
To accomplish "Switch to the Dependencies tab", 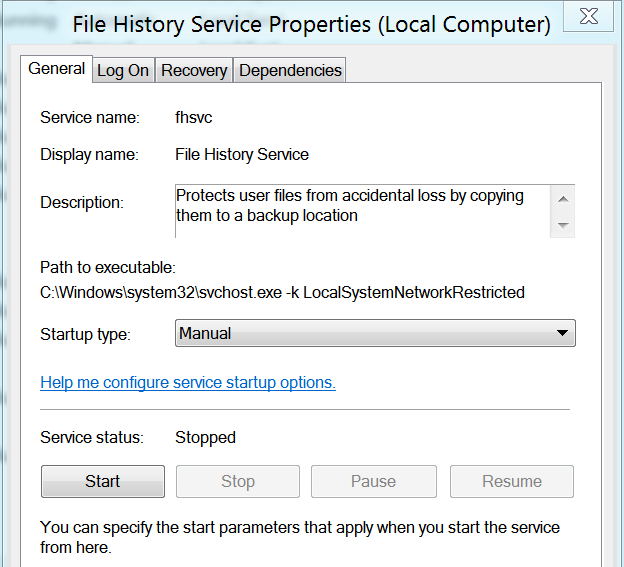I will [290, 70].
